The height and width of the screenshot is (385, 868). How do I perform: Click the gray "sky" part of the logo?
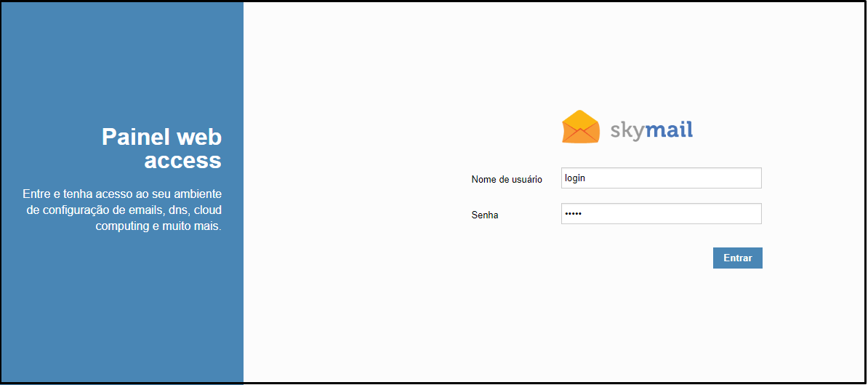click(x=627, y=131)
